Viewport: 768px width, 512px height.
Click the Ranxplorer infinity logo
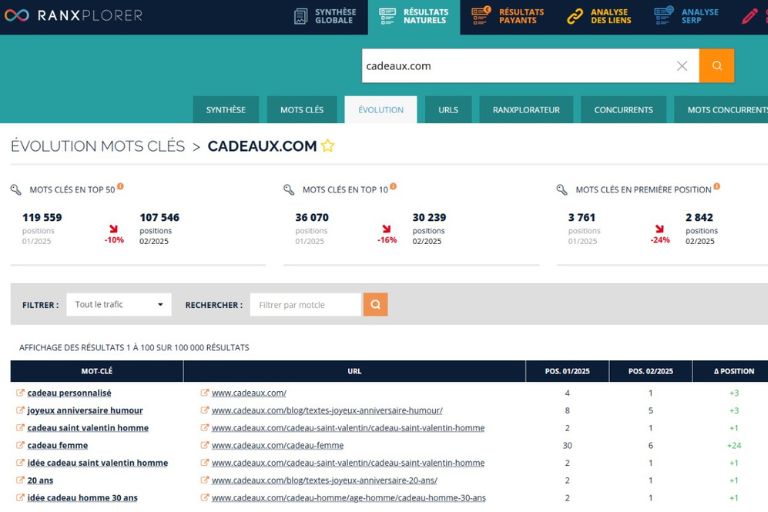(17, 15)
